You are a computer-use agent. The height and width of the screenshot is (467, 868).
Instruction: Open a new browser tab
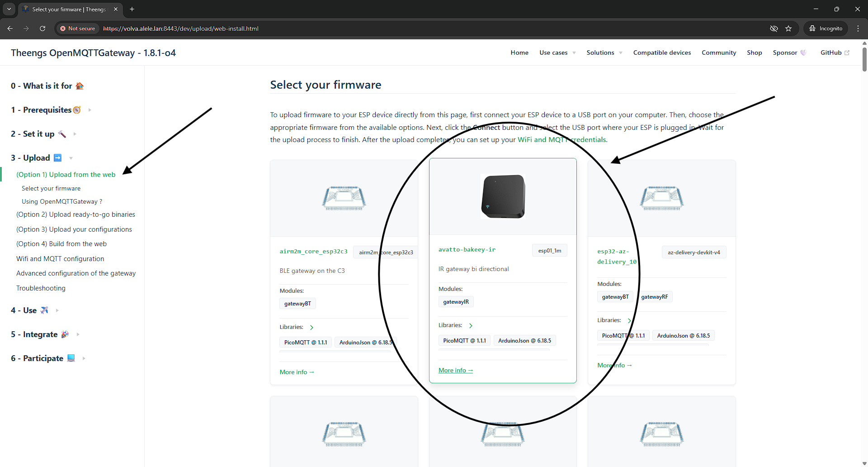132,9
